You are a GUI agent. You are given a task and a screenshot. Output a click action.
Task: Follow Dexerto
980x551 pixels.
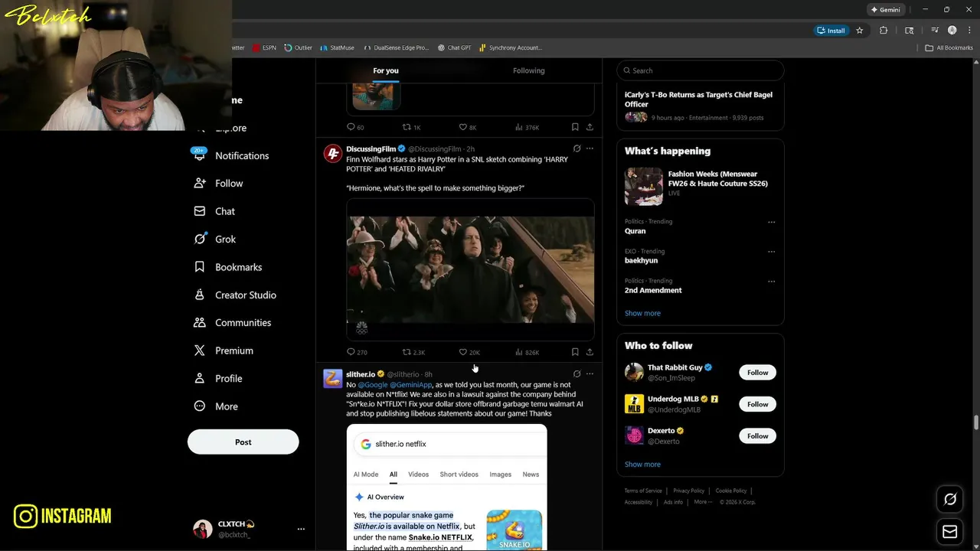tap(757, 435)
